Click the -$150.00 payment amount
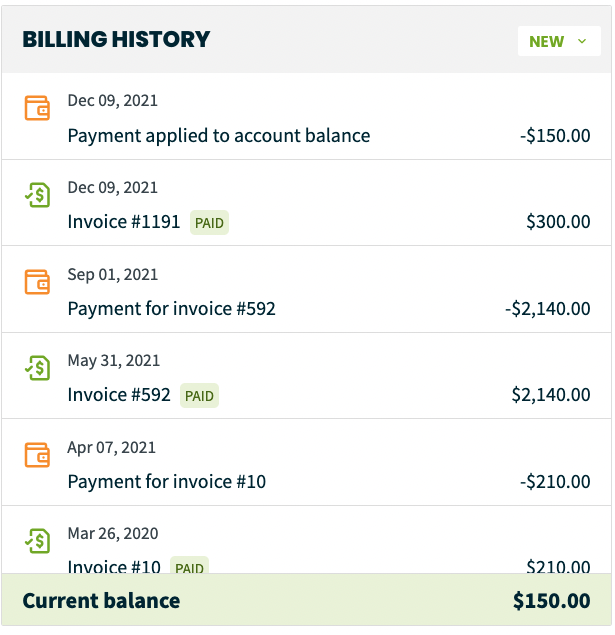This screenshot has width=615, height=635. pos(555,136)
